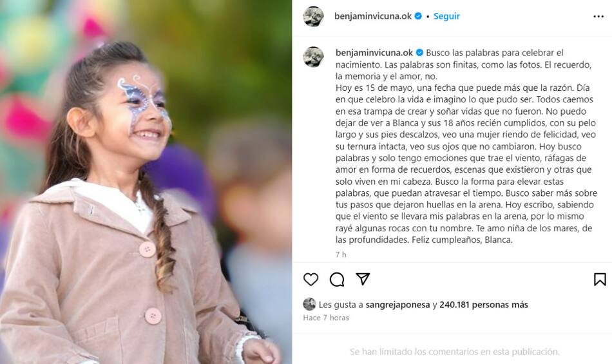Click the verified badge beside caption username

pyautogui.click(x=419, y=53)
